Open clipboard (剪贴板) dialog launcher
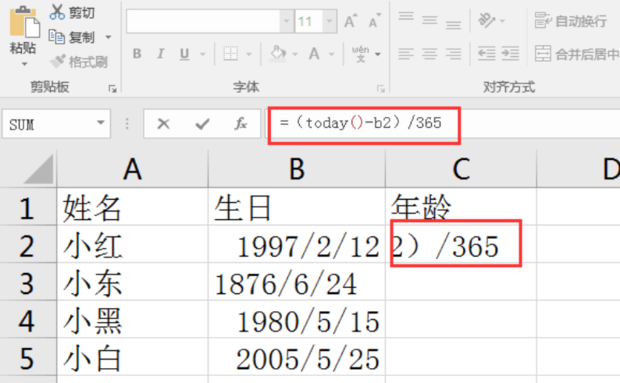620x383 pixels. [x=113, y=89]
